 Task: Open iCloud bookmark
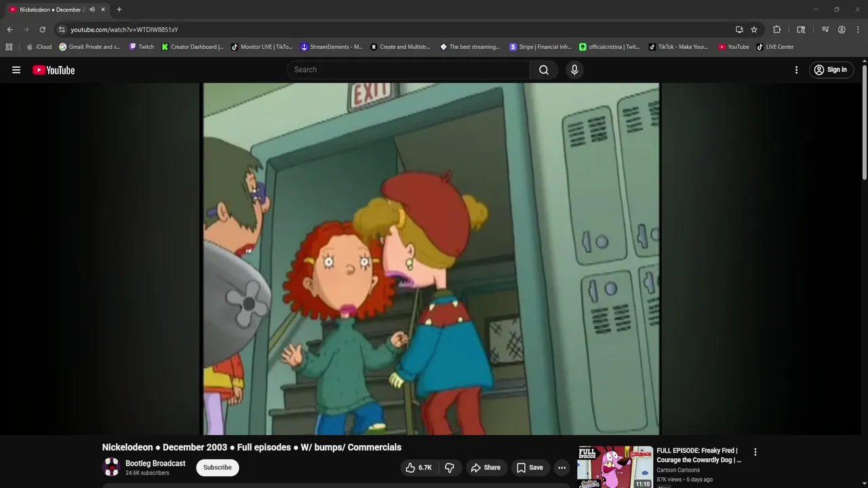(x=39, y=47)
